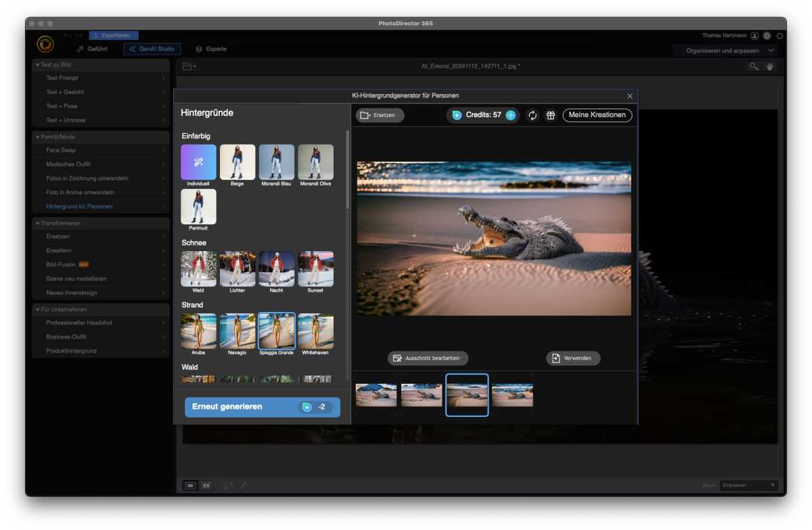Select Bild-Fusion entry
The image size is (812, 530).
[x=101, y=265]
